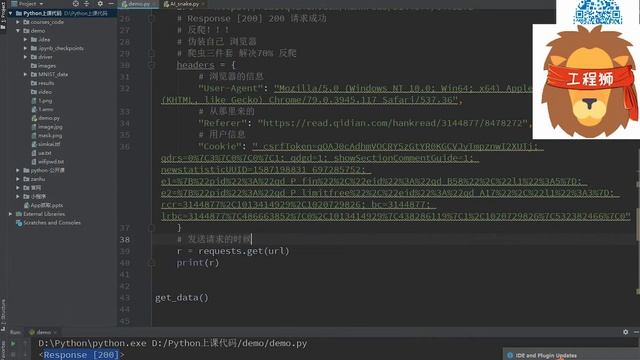Click the stop icon in Run panel
Viewport: 640px width, 360px height.
coord(13,354)
